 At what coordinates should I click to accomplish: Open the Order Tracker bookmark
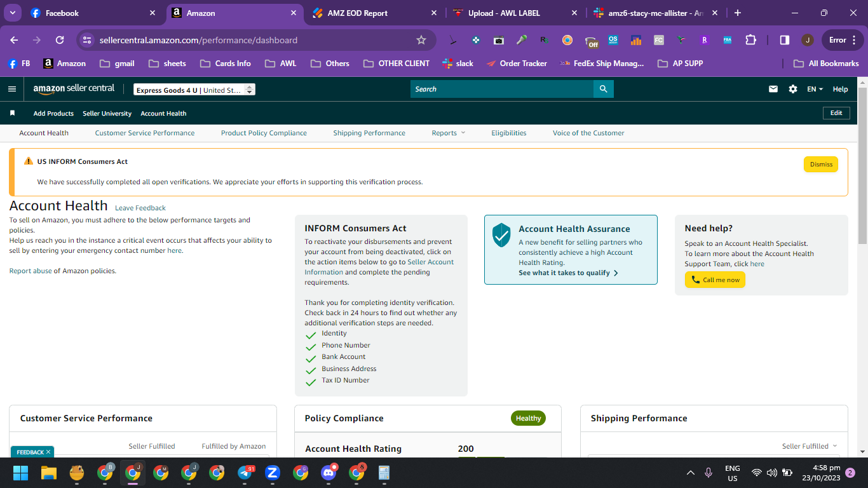click(x=517, y=64)
